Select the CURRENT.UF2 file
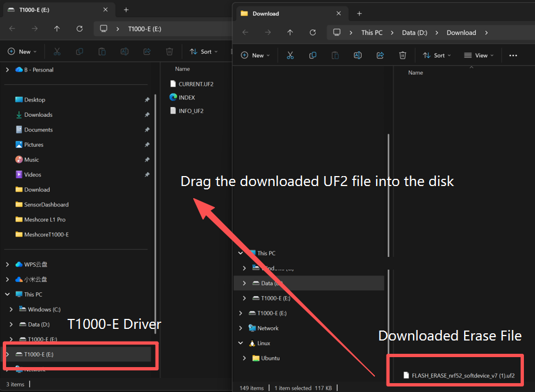Image resolution: width=535 pixels, height=392 pixels. coord(196,84)
